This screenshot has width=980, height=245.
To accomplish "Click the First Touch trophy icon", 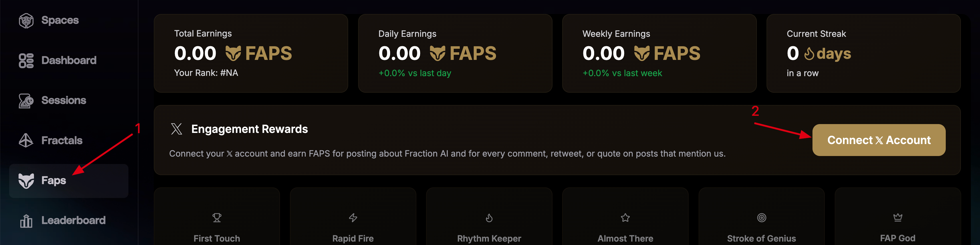I will coord(217,218).
